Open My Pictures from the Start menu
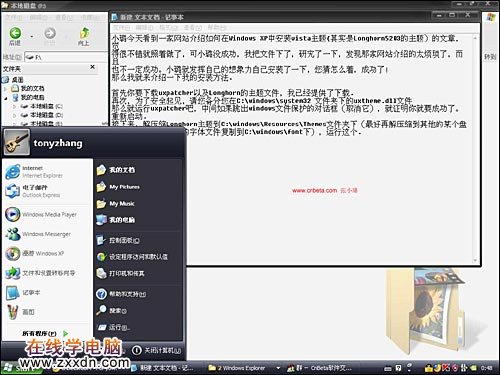 138,187
